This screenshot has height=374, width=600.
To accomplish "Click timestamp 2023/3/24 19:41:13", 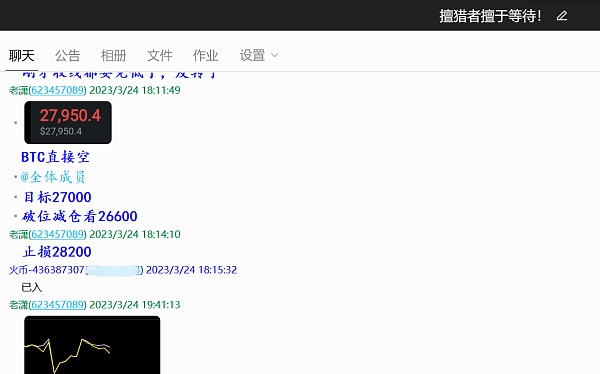I will pos(135,305).
